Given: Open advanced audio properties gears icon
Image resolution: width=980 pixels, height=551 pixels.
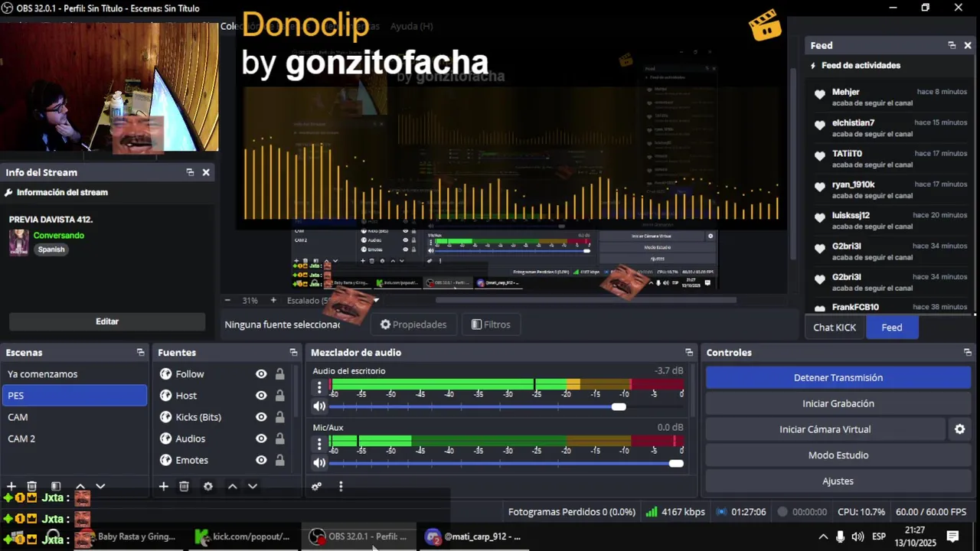Looking at the screenshot, I should (316, 486).
